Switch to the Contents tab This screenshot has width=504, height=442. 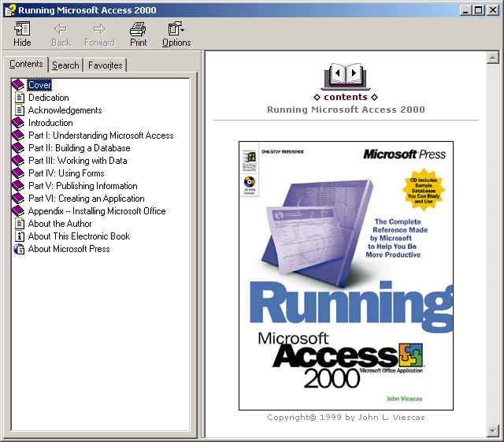(x=26, y=64)
